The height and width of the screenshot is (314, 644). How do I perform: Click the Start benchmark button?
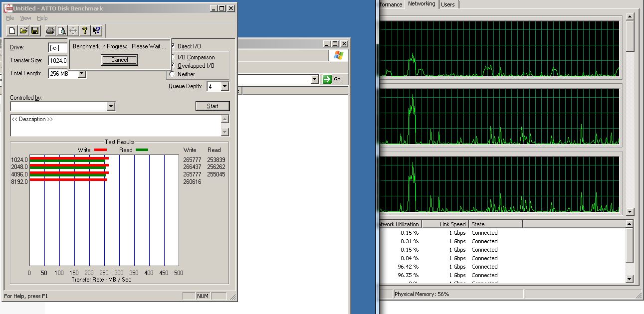213,106
